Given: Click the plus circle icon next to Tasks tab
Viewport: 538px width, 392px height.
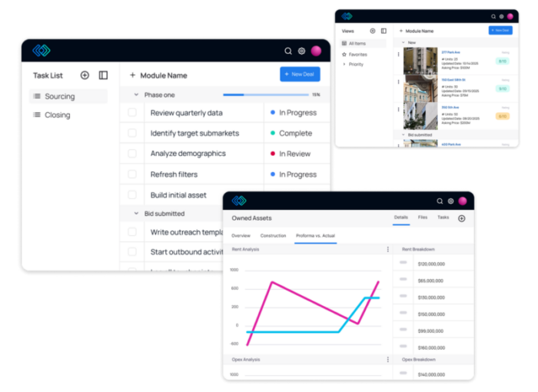Looking at the screenshot, I should point(462,218).
